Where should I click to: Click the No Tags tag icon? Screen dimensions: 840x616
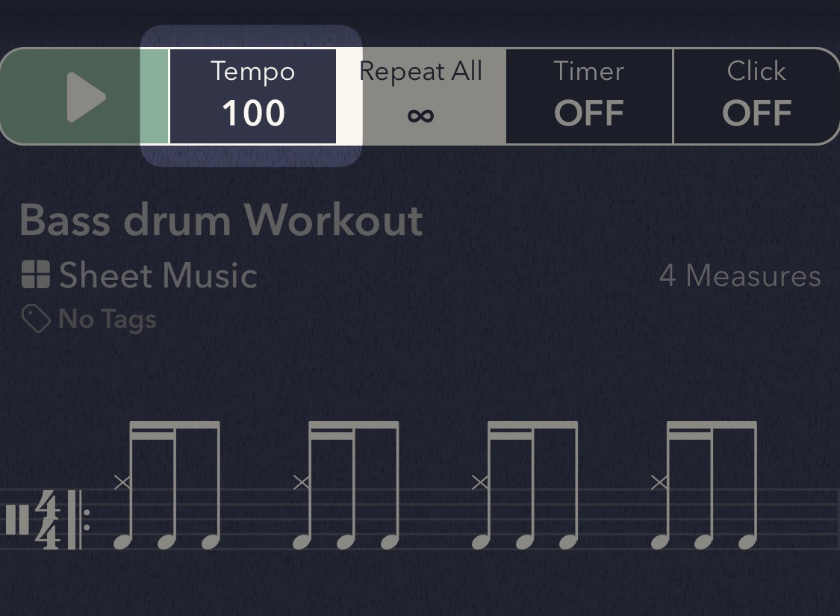pos(35,319)
